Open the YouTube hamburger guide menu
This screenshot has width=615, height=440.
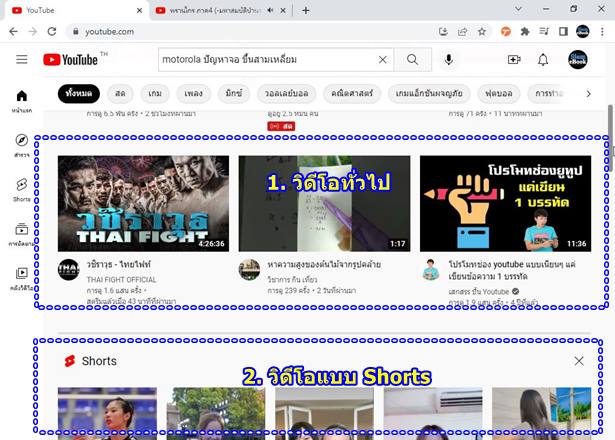(22, 59)
